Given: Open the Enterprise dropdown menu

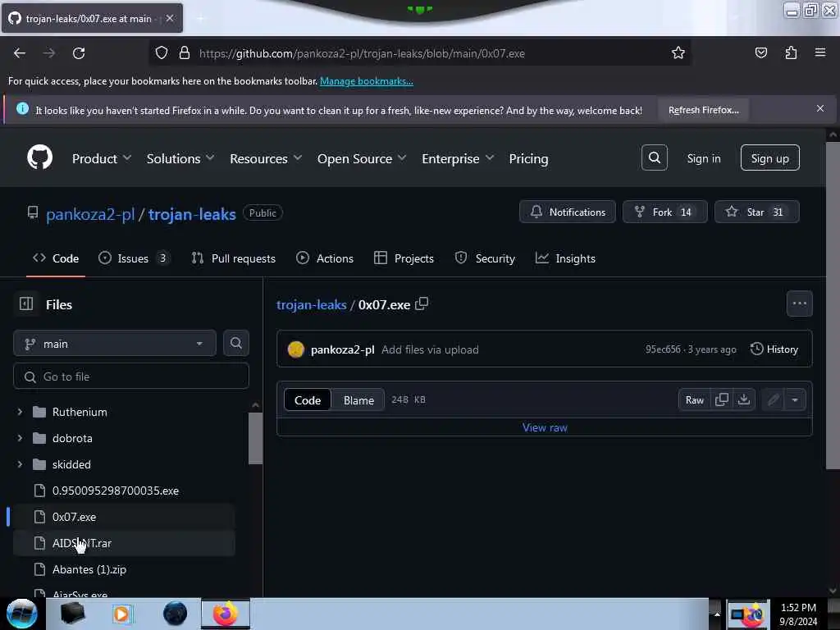Looking at the screenshot, I should pos(458,158).
